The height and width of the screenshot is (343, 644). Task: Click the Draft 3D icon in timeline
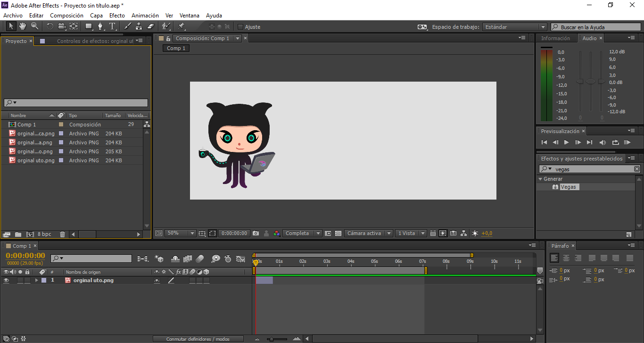point(159,259)
